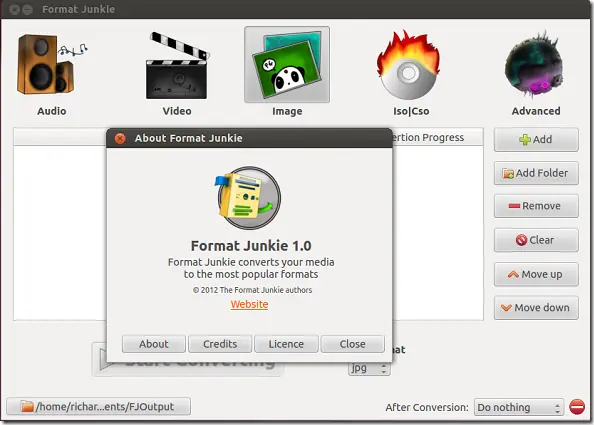Clear the file list
The height and width of the screenshot is (425, 594).
coord(536,240)
